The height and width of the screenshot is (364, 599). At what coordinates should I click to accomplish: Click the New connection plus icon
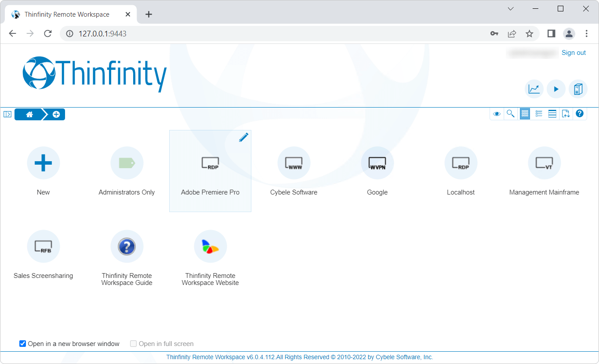coord(43,163)
